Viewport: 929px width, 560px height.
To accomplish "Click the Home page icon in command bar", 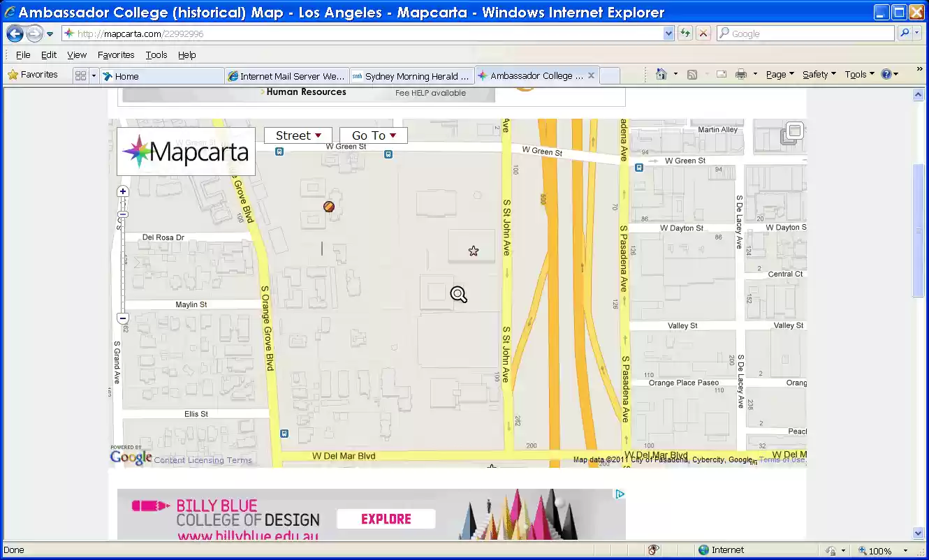I will coord(661,75).
